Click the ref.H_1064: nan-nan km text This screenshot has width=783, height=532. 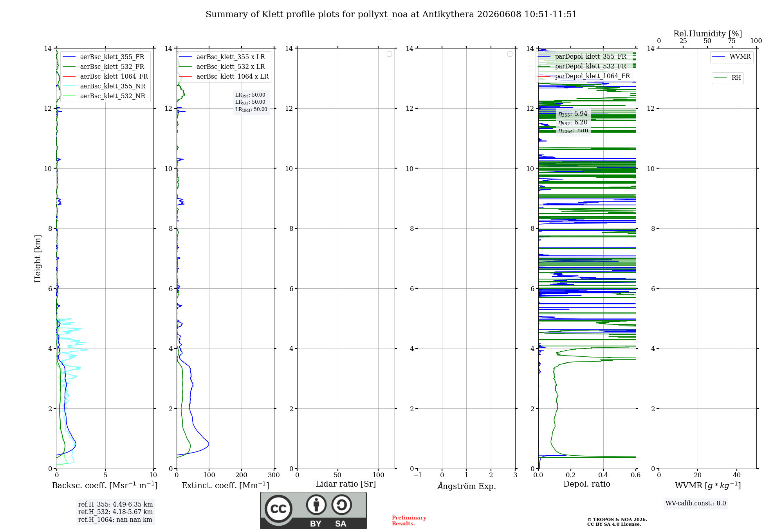tap(115, 520)
